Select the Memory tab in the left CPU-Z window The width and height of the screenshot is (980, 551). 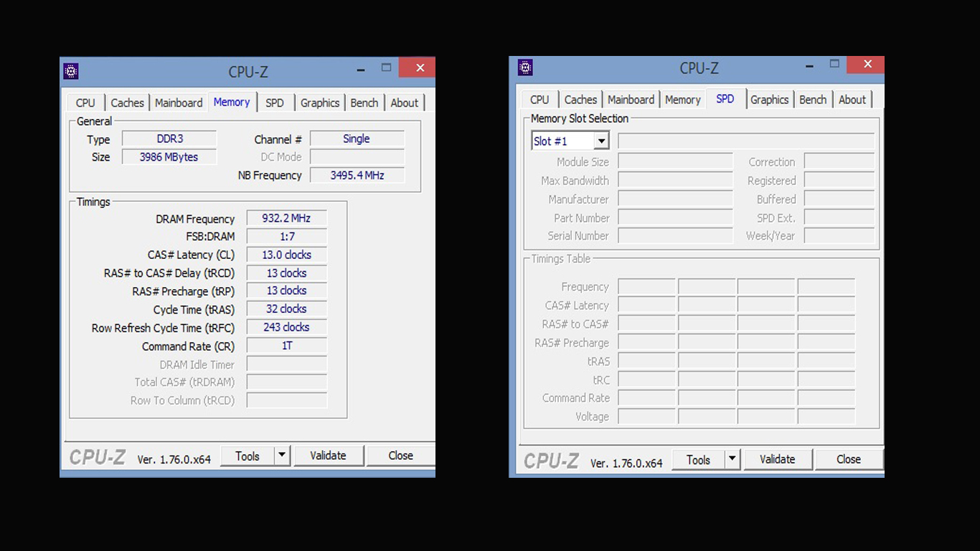[232, 102]
